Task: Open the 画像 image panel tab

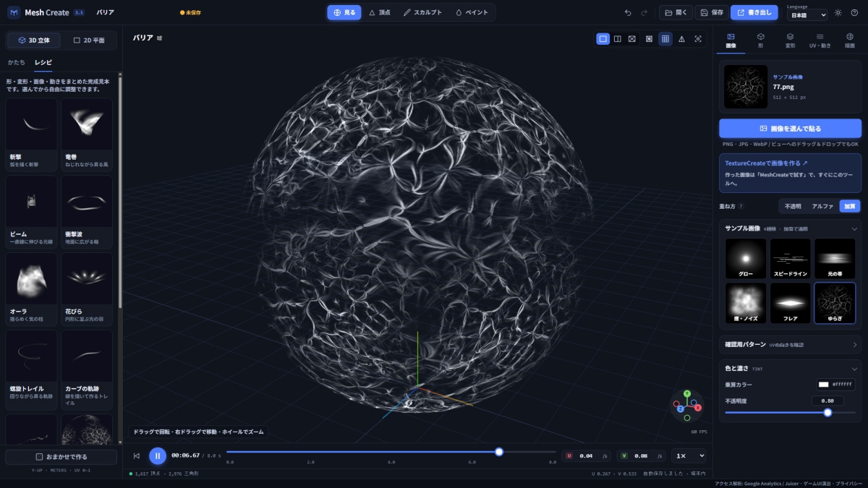Action: click(x=731, y=40)
